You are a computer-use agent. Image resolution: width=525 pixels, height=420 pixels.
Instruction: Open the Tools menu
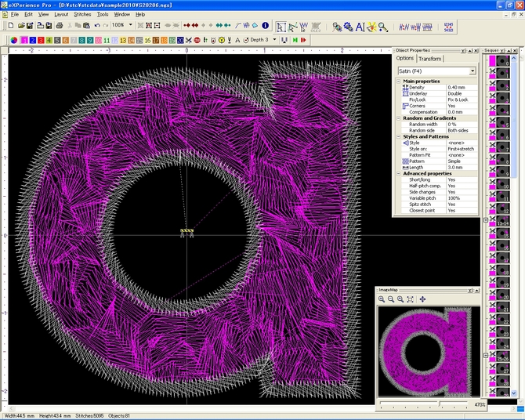click(103, 14)
